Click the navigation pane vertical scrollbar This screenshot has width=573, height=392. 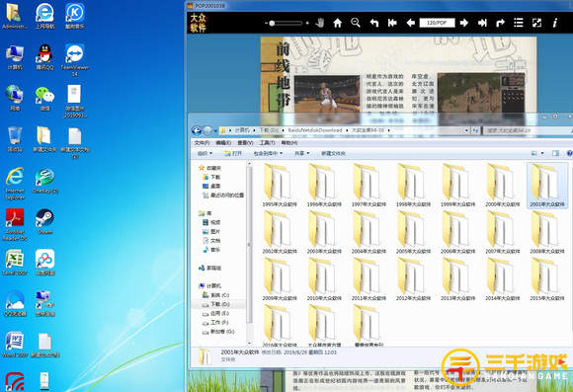(249, 245)
